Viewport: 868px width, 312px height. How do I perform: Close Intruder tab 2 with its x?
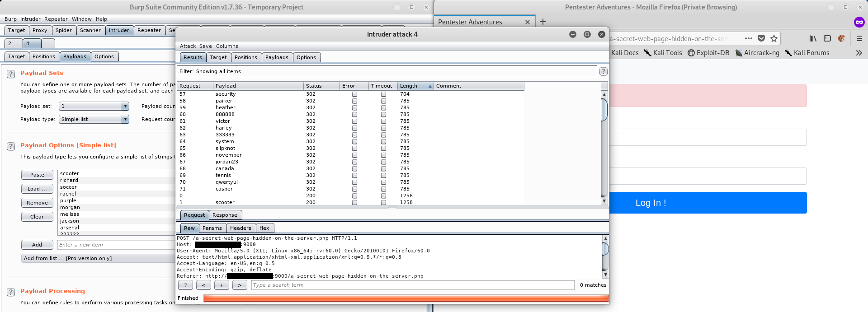17,43
